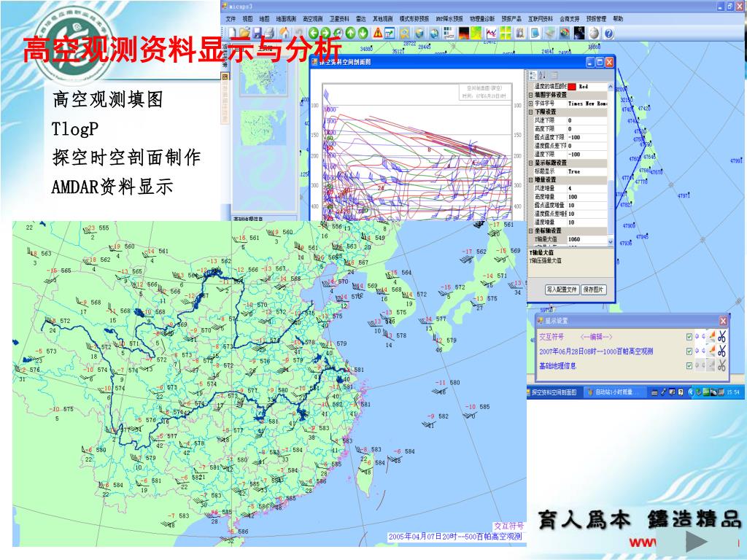
Task: Click the printer icon in toolbar
Action: (269, 33)
